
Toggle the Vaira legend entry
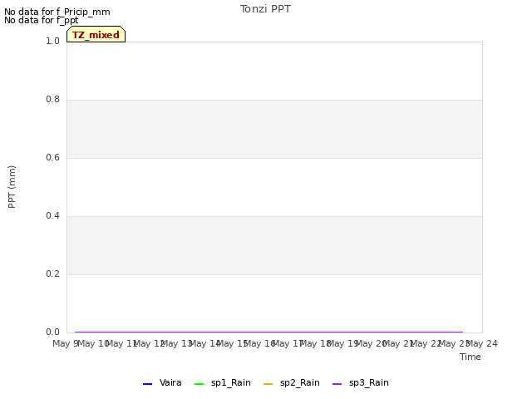(162, 382)
